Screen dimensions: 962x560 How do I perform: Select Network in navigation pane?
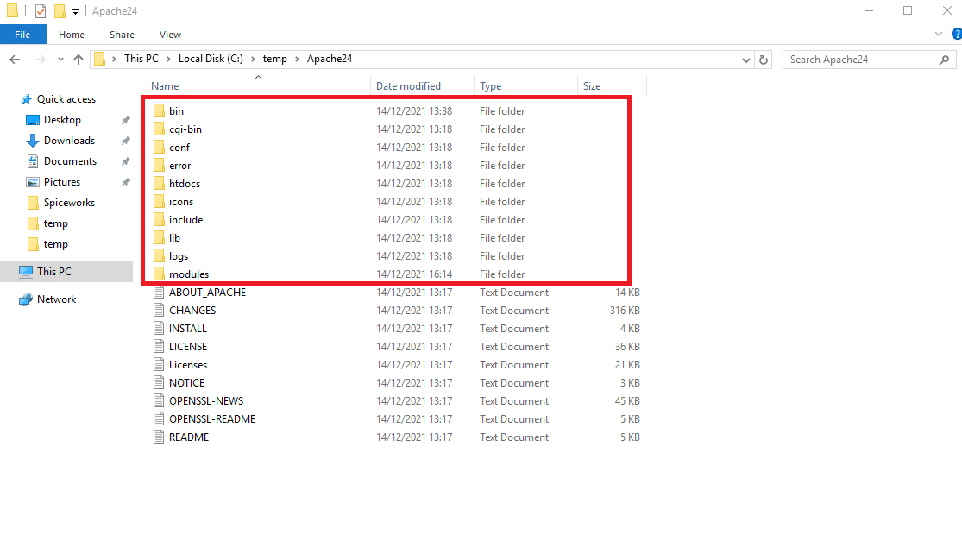[56, 299]
